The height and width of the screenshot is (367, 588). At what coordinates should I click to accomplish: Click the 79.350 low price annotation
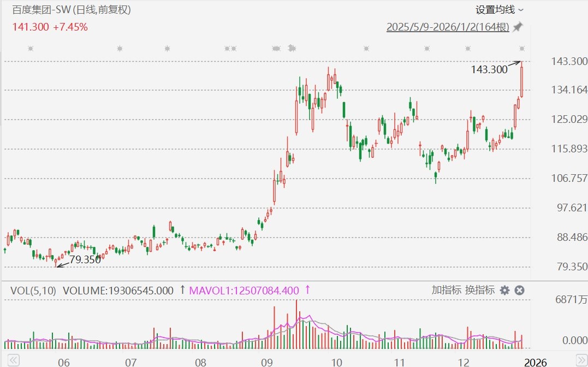tap(85, 260)
